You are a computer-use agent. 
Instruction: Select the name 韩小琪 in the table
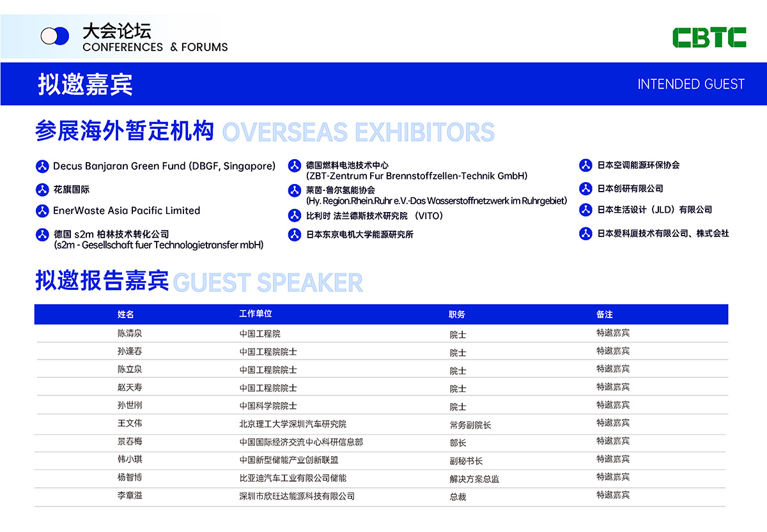[130, 460]
